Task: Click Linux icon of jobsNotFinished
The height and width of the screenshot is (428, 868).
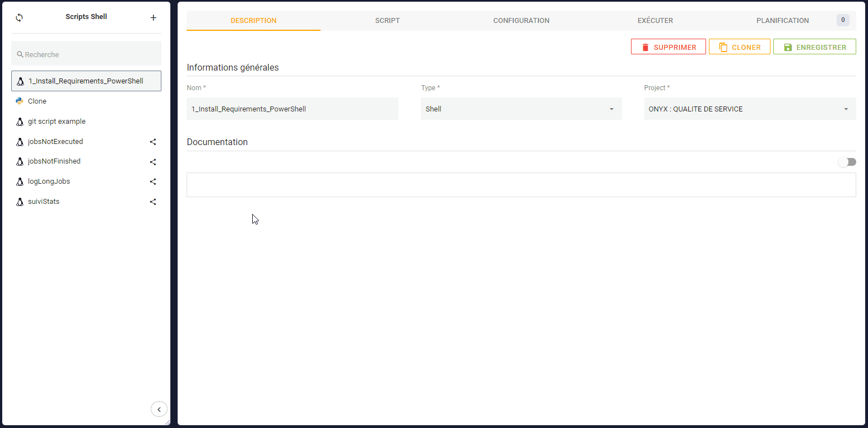Action: click(x=20, y=161)
